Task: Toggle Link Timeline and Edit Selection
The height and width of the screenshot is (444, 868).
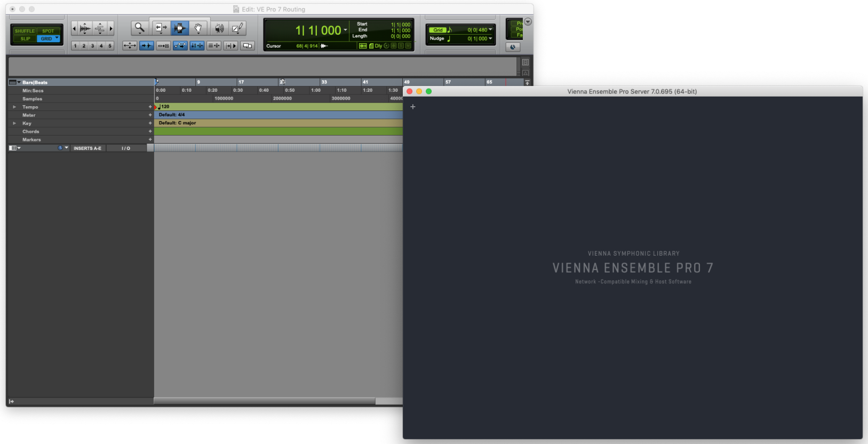Action: [197, 46]
